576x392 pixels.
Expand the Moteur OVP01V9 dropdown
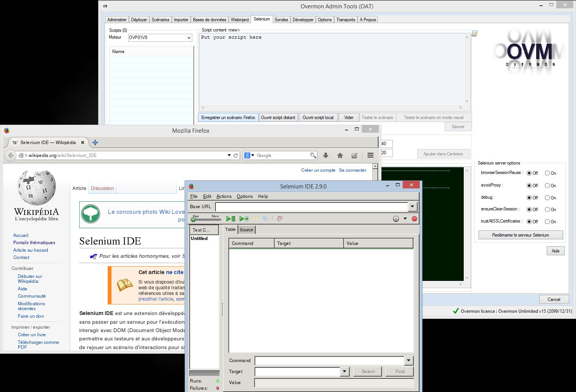pos(189,38)
